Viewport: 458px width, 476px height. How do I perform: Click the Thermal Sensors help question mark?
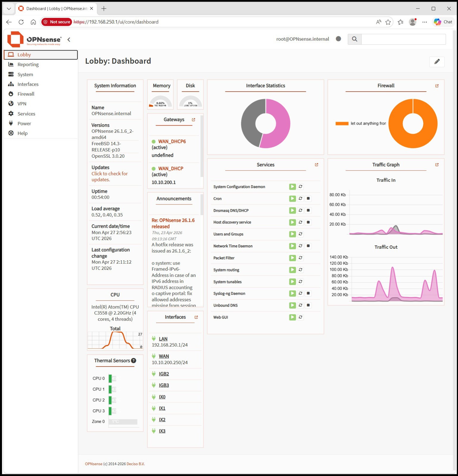tap(134, 361)
